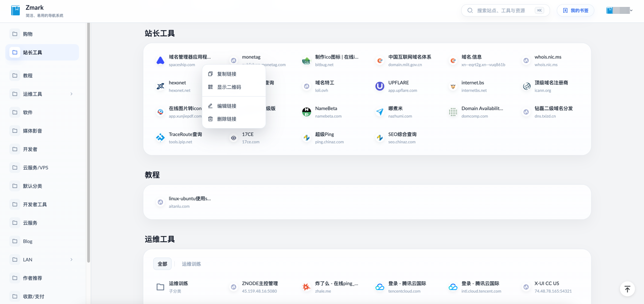Click the user avatar thumbnail
Image resolution: width=644 pixels, height=304 pixels.
click(x=610, y=10)
